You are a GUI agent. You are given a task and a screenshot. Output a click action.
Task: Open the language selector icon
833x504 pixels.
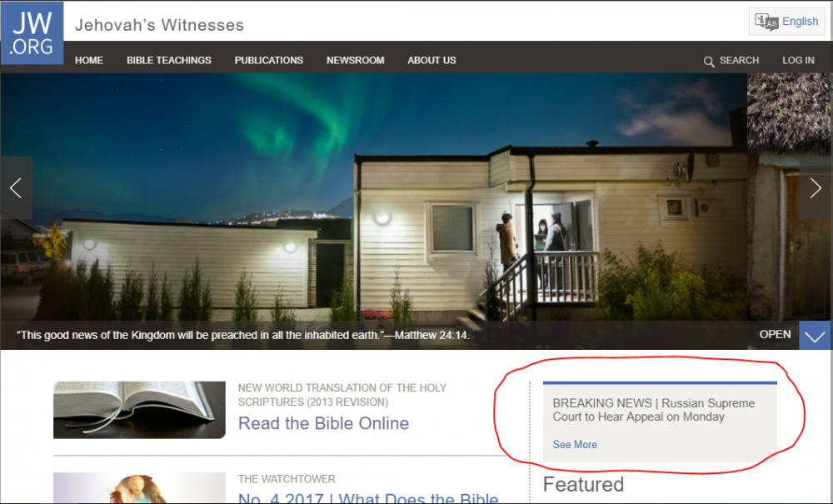coord(766,22)
